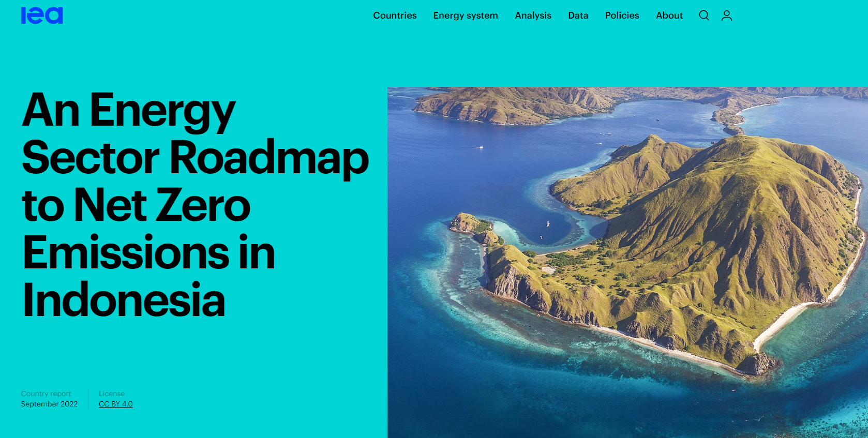
Task: Select About in the top navigation
Action: (x=669, y=16)
